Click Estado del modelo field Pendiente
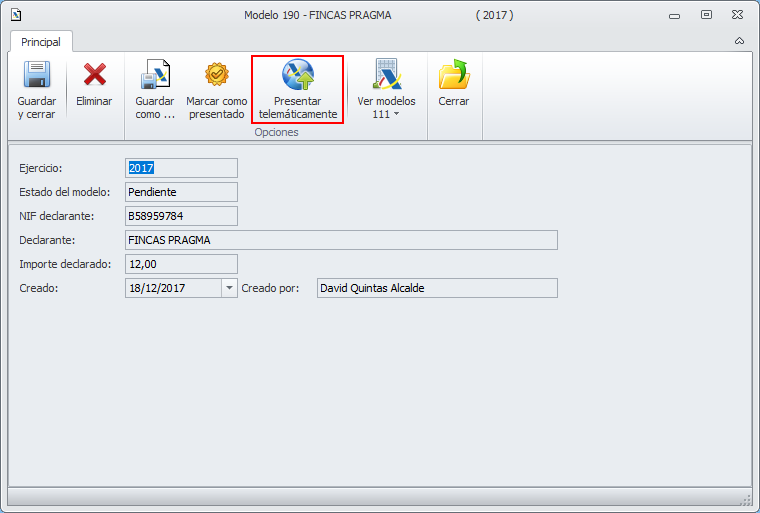760x513 pixels. coord(181,192)
